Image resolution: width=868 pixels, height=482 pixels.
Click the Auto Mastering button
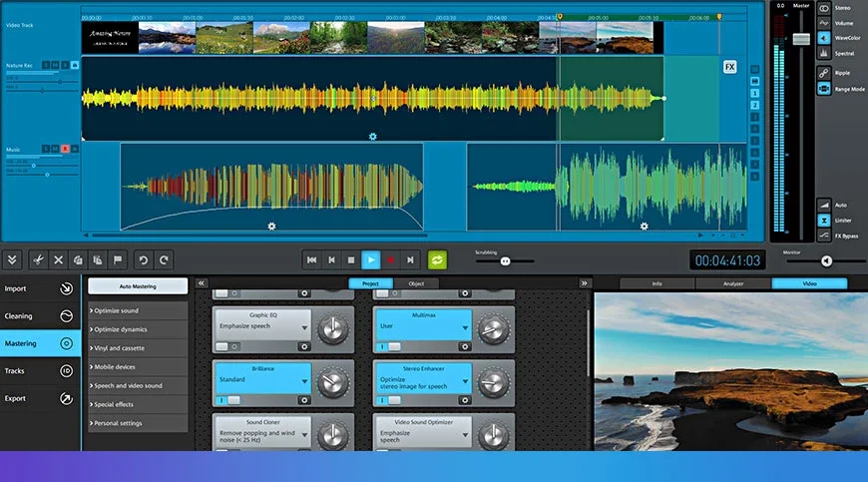tap(137, 286)
